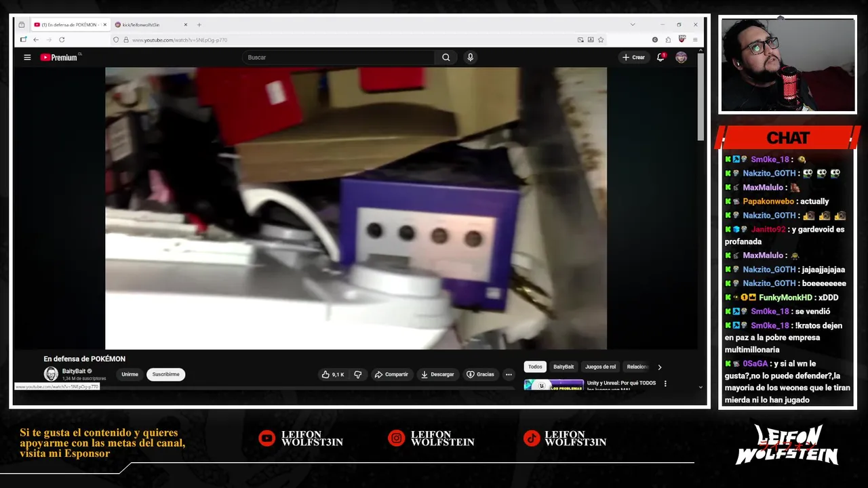Open more actions three-dot button
The image size is (868, 488).
point(509,374)
